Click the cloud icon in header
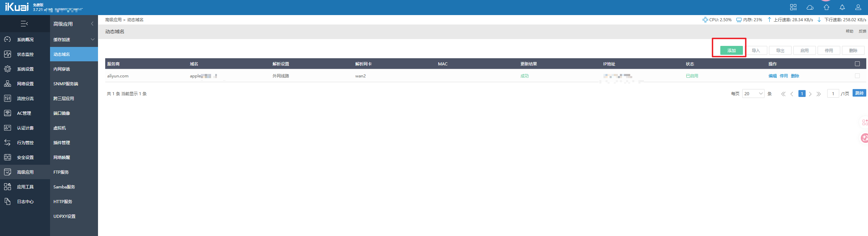This screenshot has width=868, height=236. (x=810, y=8)
